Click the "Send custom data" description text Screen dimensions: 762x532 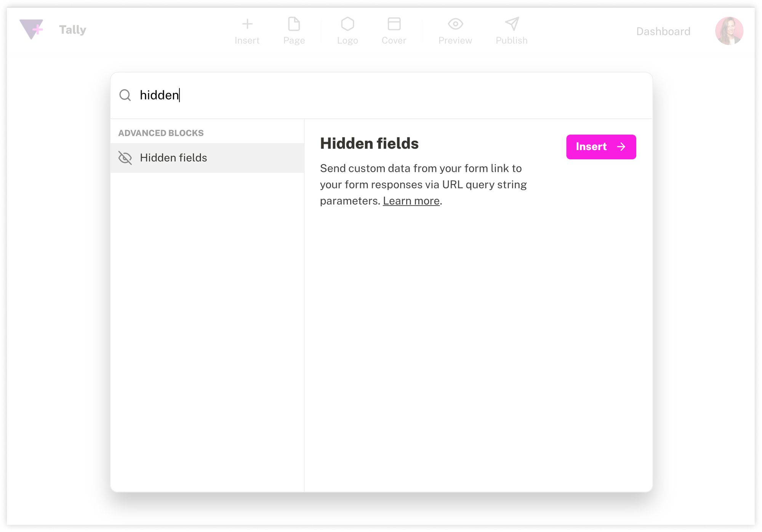coord(423,184)
